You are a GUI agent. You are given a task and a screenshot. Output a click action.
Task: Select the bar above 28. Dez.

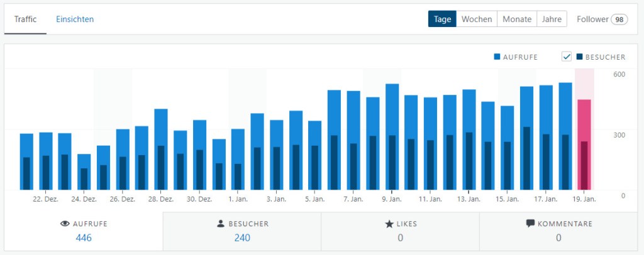pos(161,149)
